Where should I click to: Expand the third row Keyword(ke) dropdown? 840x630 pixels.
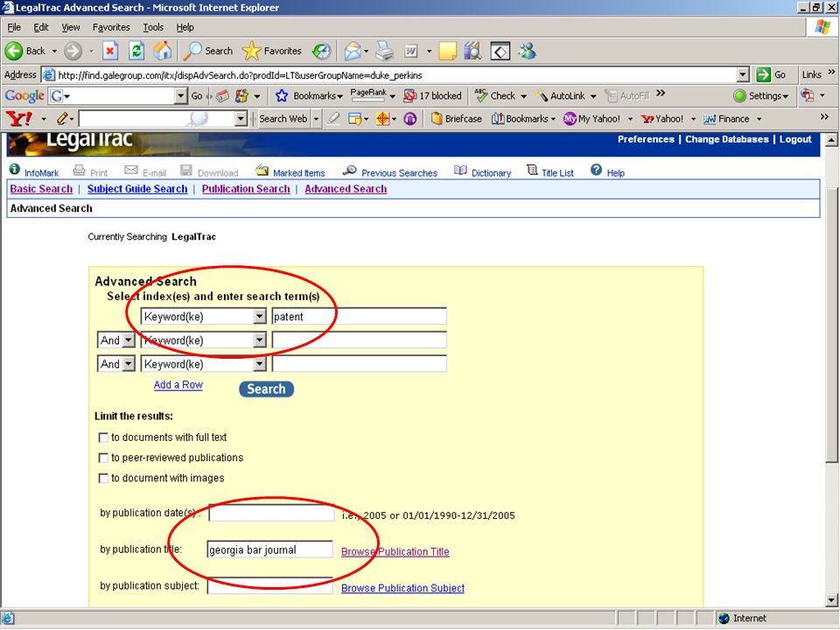259,364
